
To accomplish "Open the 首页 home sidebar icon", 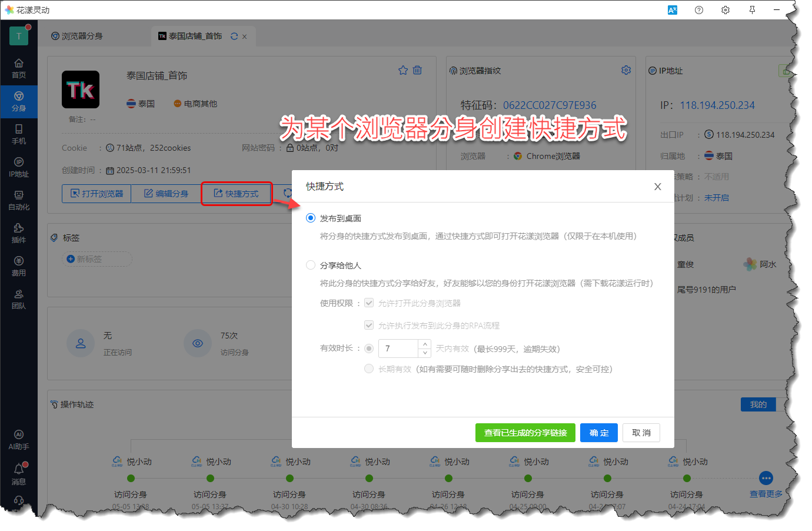I will [x=19, y=68].
